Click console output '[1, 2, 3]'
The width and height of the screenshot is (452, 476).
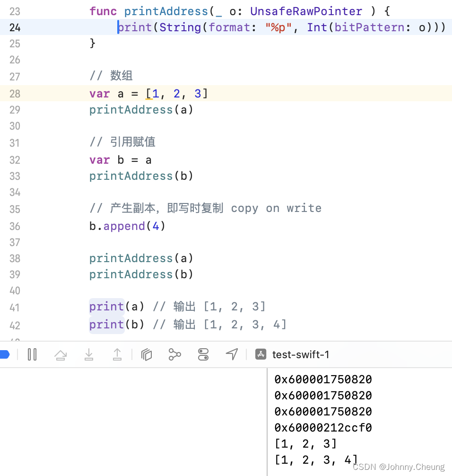coord(305,444)
